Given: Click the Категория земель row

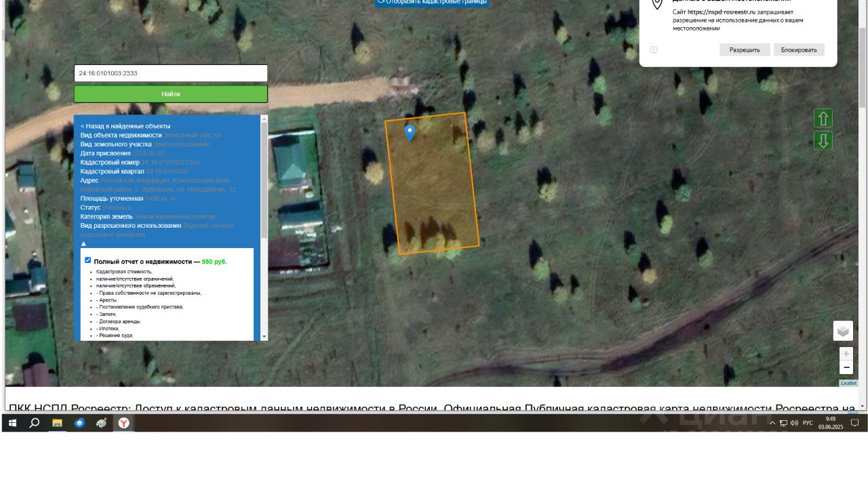Looking at the screenshot, I should [x=148, y=216].
